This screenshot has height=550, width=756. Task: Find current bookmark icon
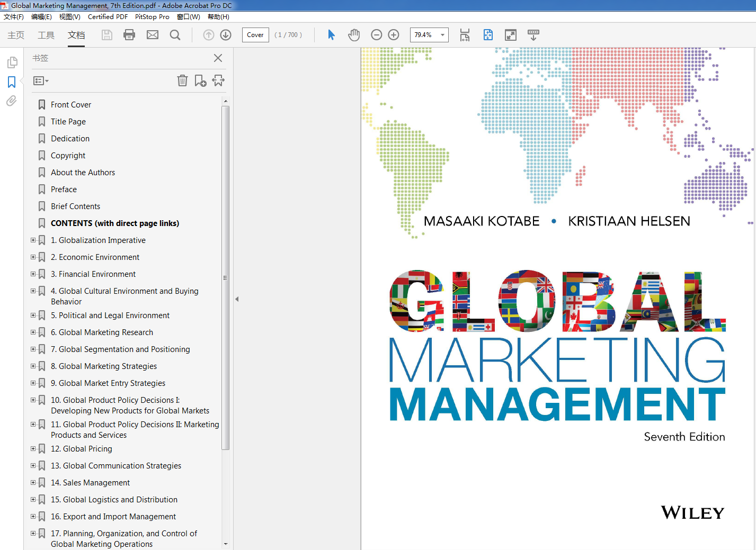[x=218, y=80]
